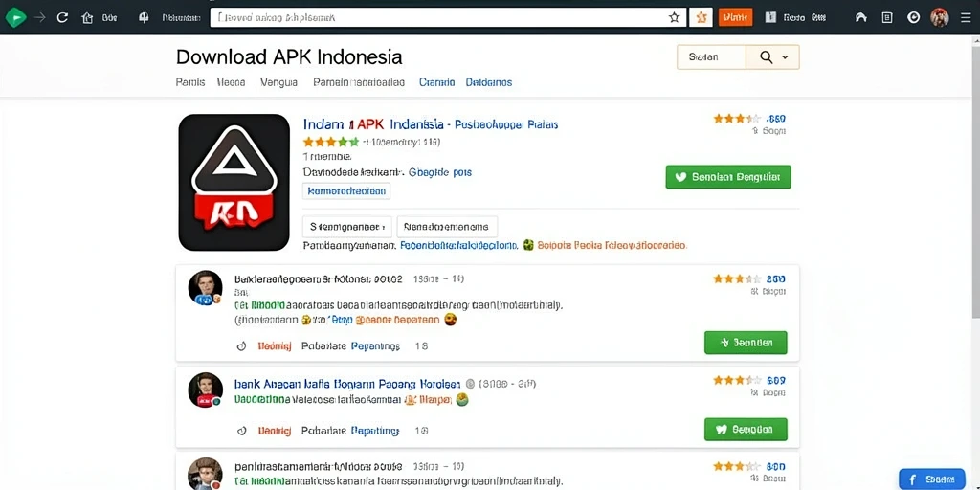Open the blue 'Deldanos' tab
Screen dimensions: 980x490
click(x=489, y=82)
